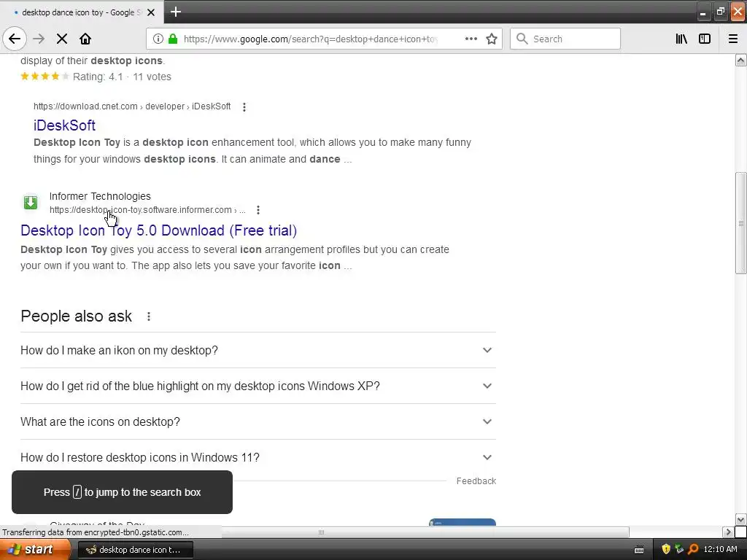Click the horizontal scrollbar right arrow
Viewport: 747px width, 560px height.
click(728, 532)
